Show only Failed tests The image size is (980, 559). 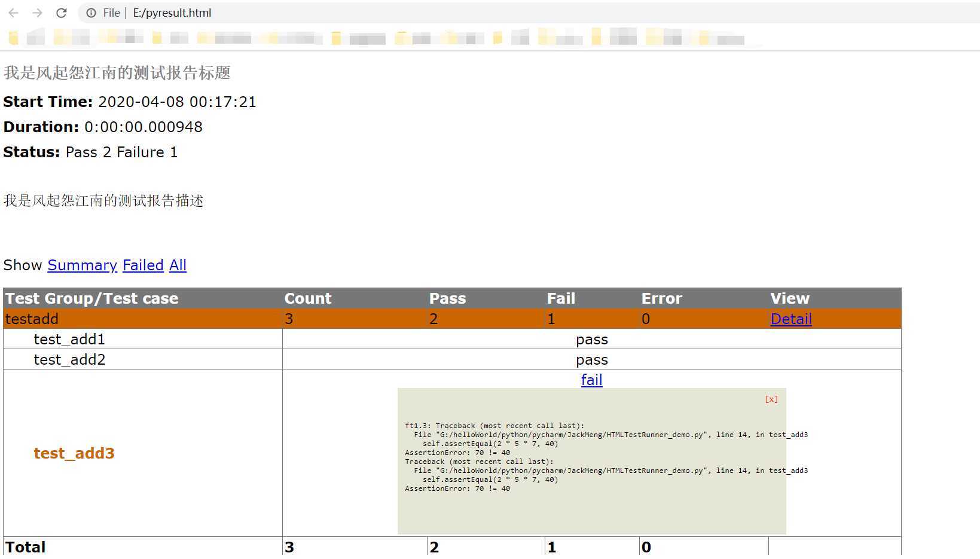click(143, 265)
